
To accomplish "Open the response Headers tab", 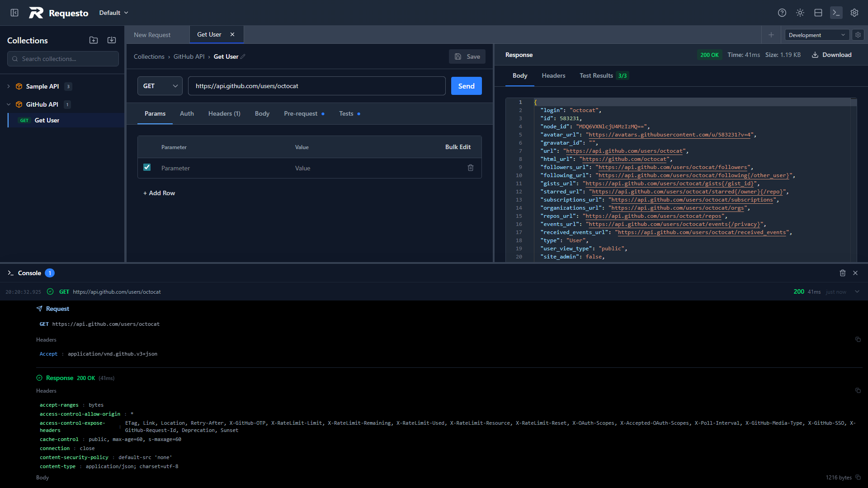I will [x=553, y=75].
